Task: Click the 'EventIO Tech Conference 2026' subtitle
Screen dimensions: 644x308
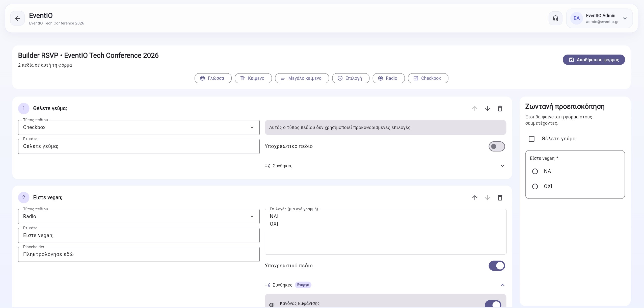Action: (x=57, y=23)
